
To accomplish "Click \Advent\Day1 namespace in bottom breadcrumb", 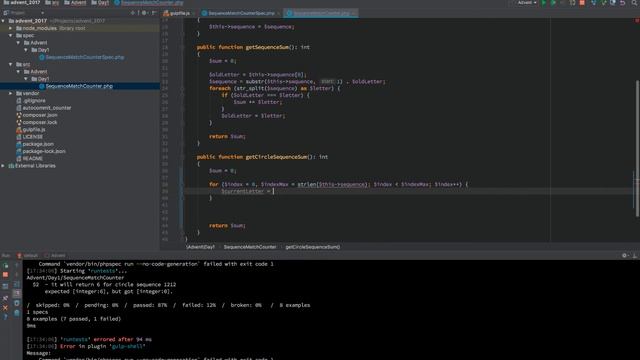I will [200, 247].
